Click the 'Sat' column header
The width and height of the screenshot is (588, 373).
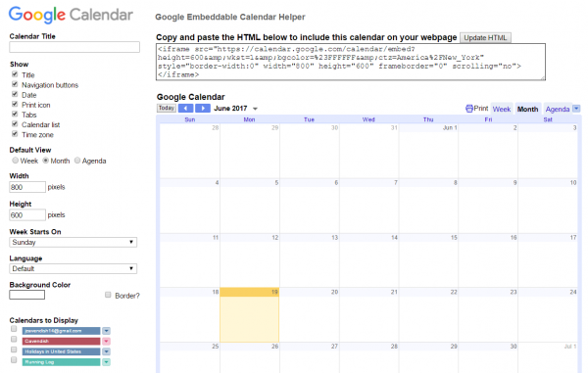point(548,119)
